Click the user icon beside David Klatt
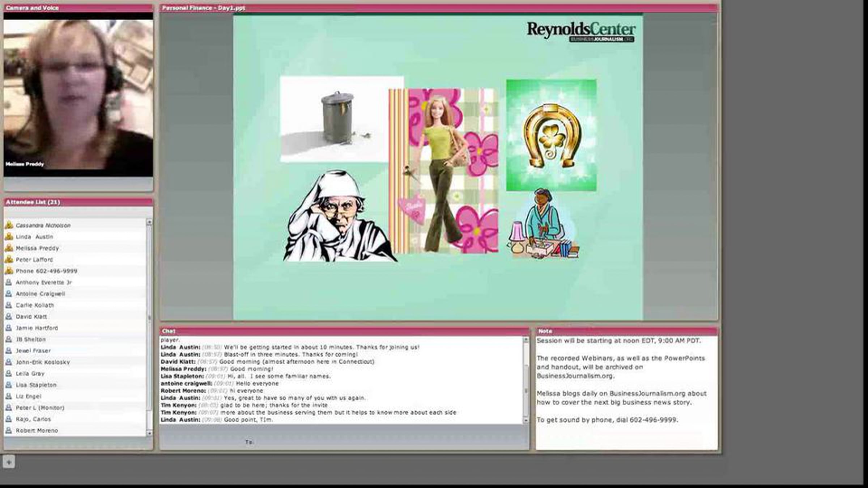The width and height of the screenshot is (868, 488). tap(9, 316)
